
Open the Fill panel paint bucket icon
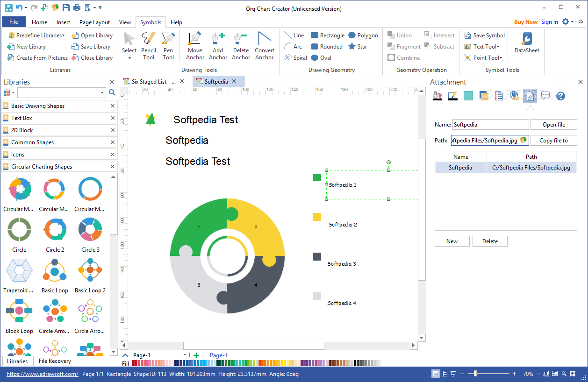(x=437, y=96)
